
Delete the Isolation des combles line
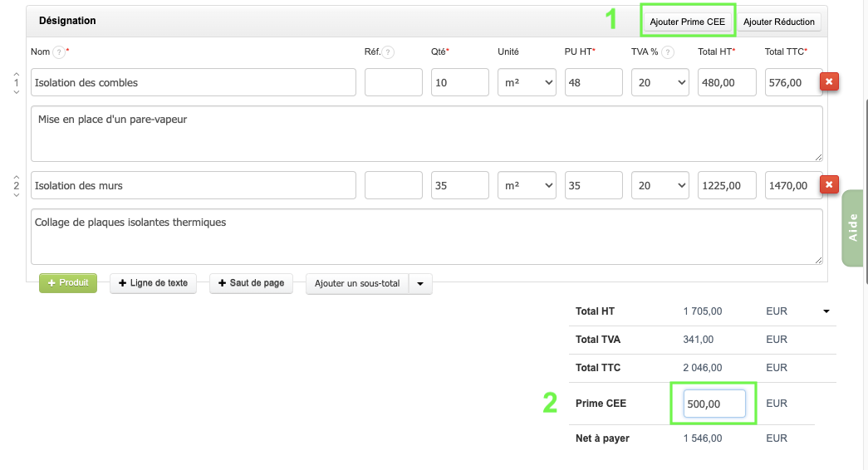point(829,81)
